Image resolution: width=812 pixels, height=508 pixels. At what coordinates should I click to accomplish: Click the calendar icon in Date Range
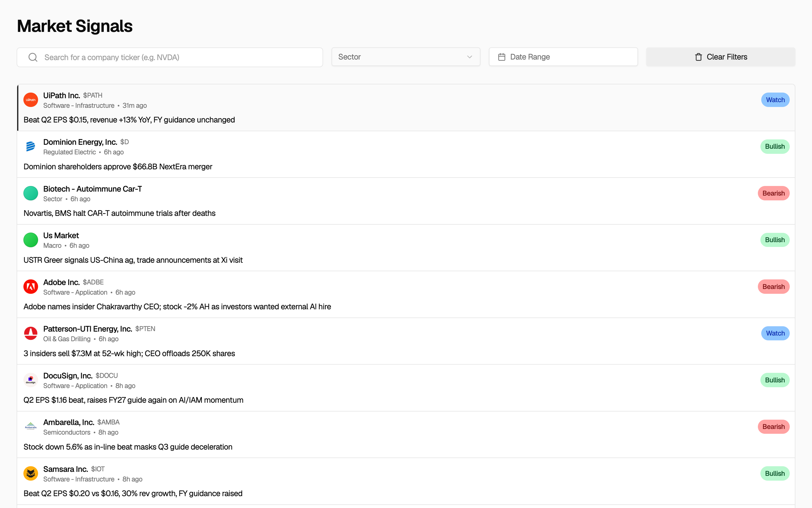(502, 57)
